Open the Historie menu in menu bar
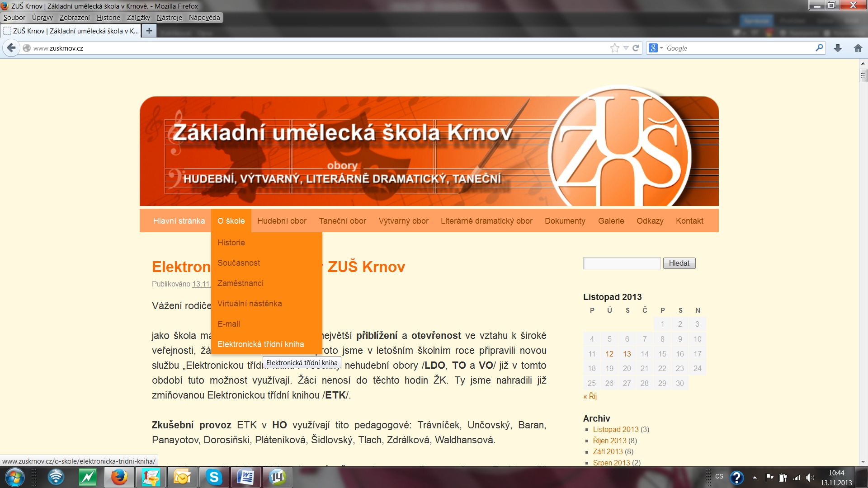Viewport: 868px width, 488px height. (108, 18)
